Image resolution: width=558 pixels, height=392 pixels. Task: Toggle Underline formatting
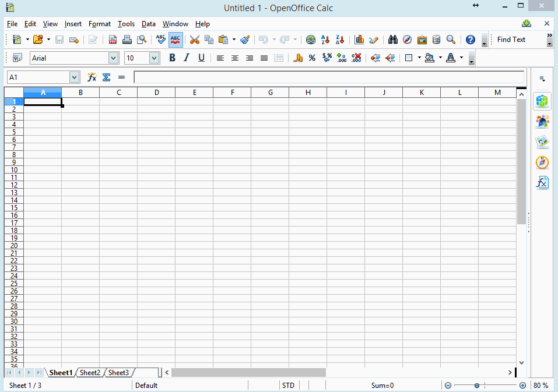tap(201, 58)
